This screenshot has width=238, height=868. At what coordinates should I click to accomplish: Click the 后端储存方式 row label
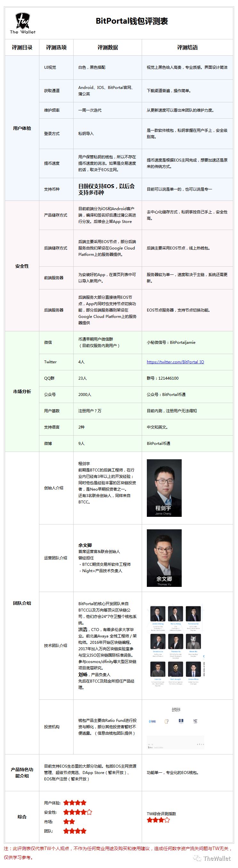[56, 248]
